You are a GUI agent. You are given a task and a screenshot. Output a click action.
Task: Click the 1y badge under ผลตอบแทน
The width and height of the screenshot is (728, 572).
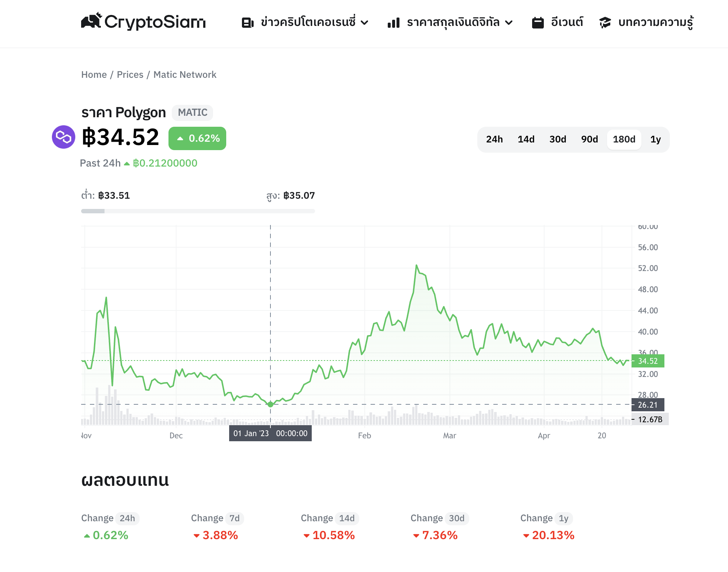coord(564,518)
